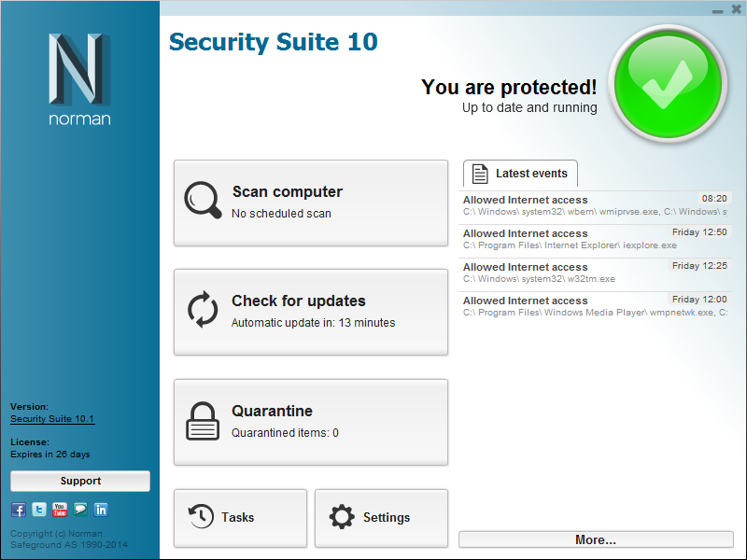Click the Norman logo in the sidebar
Screen dimensions: 747x560
pos(79,79)
